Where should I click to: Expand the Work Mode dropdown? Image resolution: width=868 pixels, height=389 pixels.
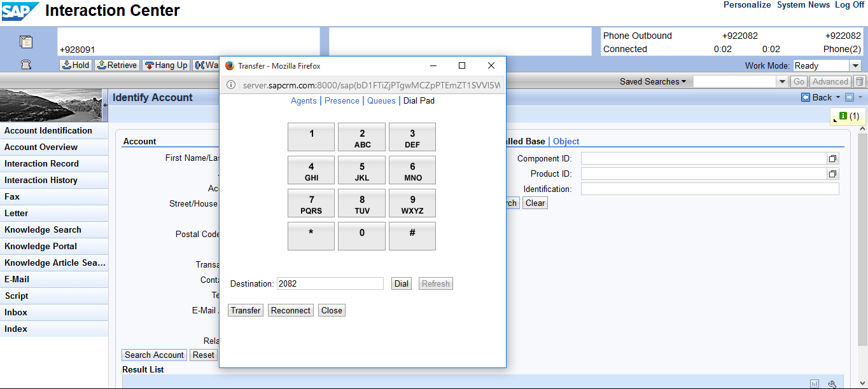click(855, 65)
